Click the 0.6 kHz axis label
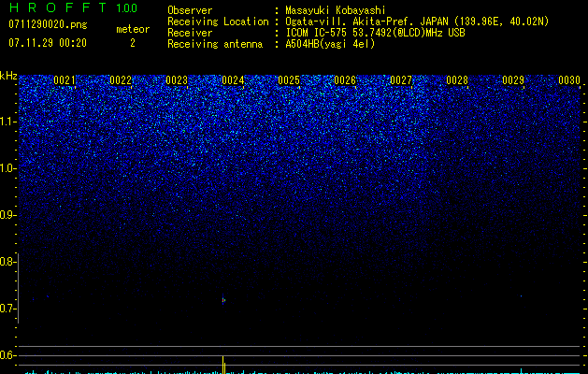This screenshot has height=374, width=588. [7, 355]
